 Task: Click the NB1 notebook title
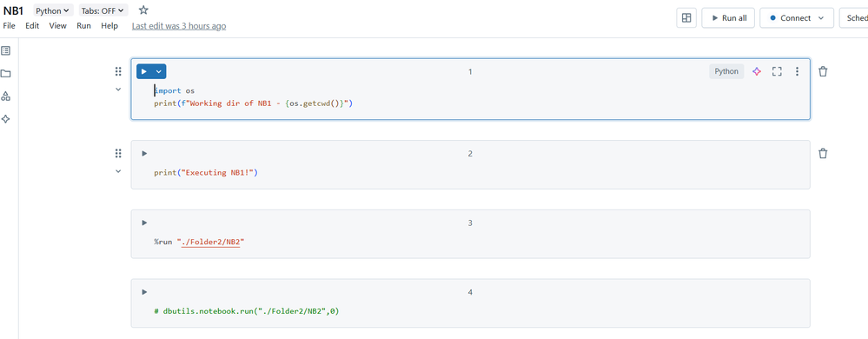tap(13, 10)
